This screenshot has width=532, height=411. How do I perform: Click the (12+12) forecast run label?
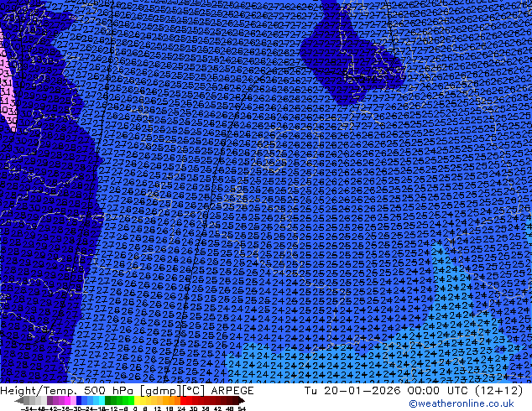tap(498, 391)
